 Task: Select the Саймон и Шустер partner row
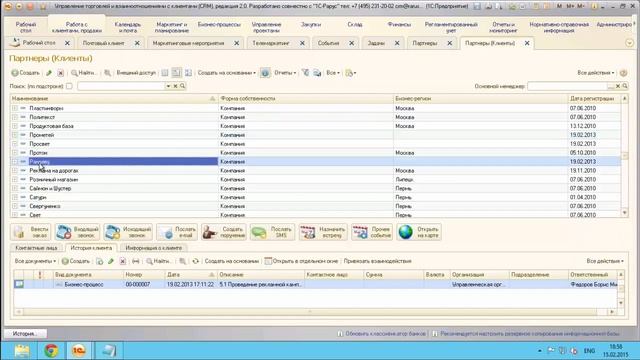(x=316, y=189)
